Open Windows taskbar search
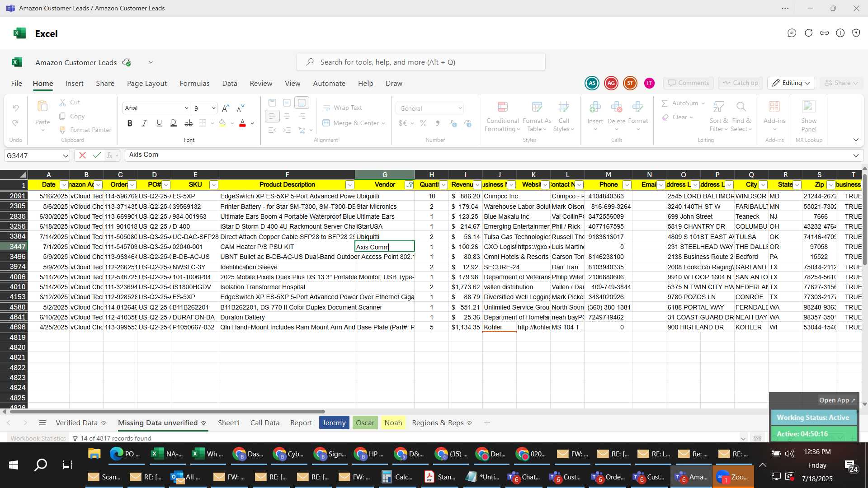The width and height of the screenshot is (868, 488). (x=41, y=465)
